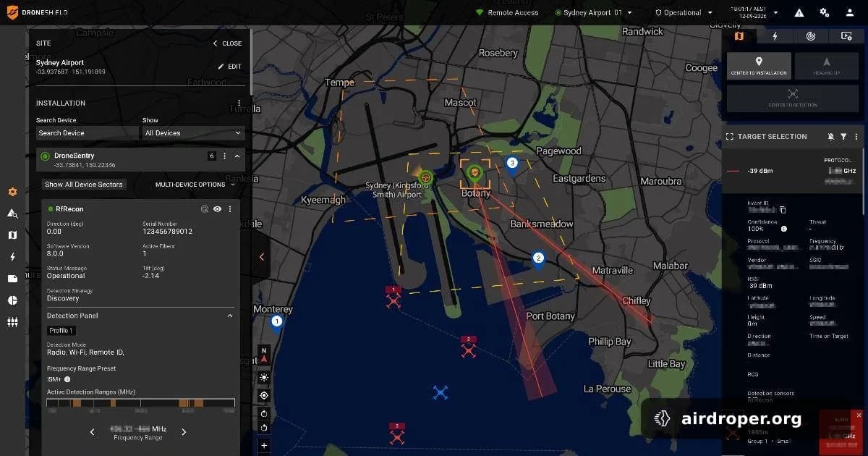This screenshot has width=868, height=456.
Task: Select red drone marker labeled 3
Action: coord(396,434)
